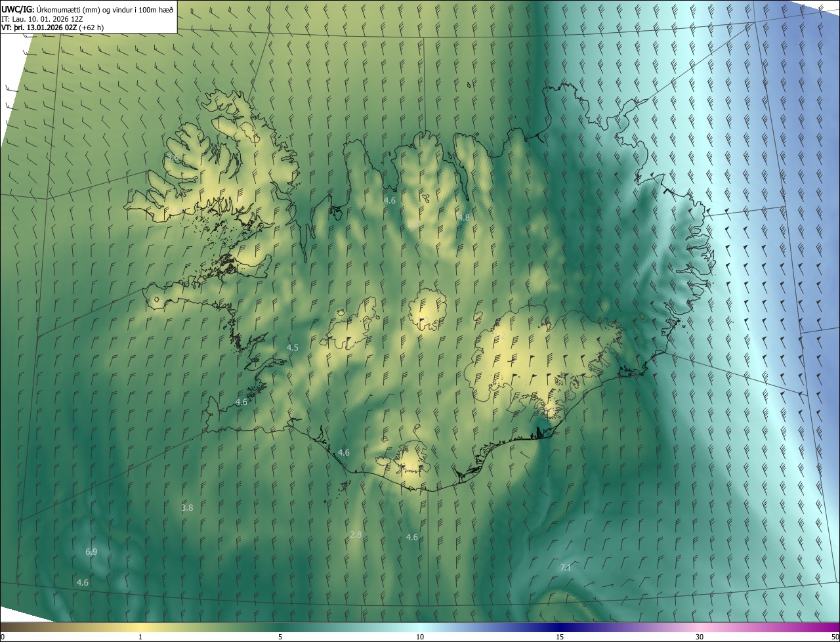
Task: Click the '10' tick on the color scale
Action: point(420,637)
